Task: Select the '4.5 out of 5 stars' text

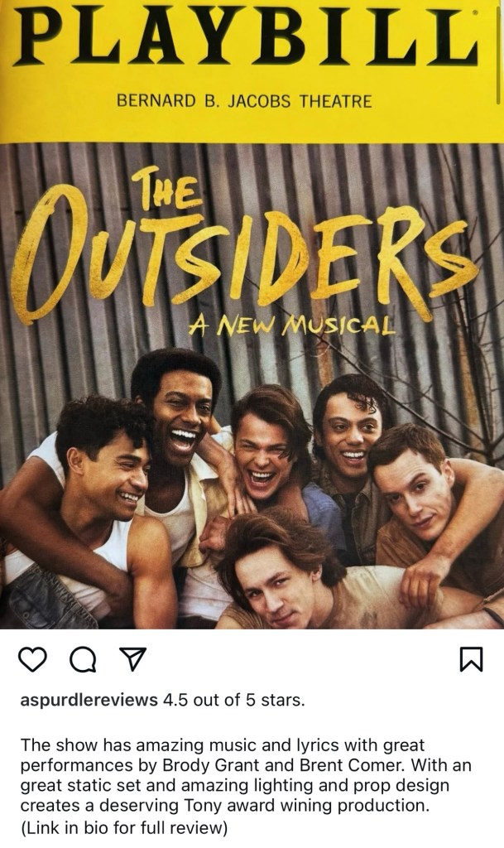Action: coord(234,701)
